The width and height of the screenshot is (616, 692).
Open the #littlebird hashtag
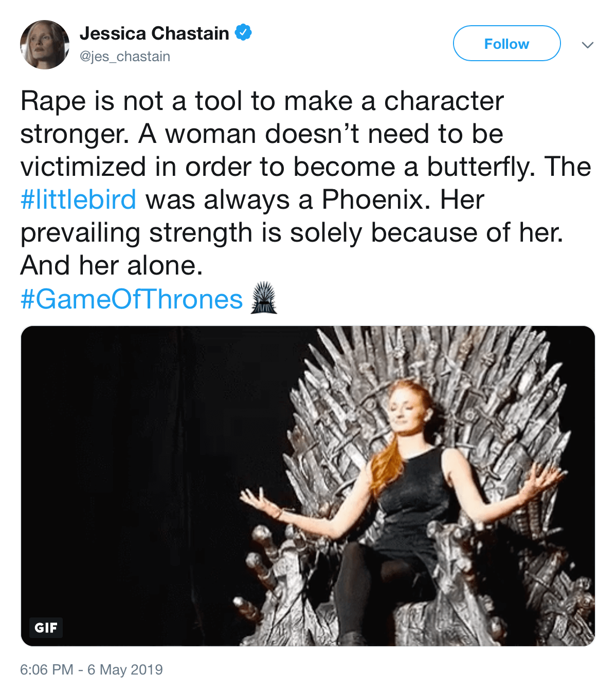(78, 199)
